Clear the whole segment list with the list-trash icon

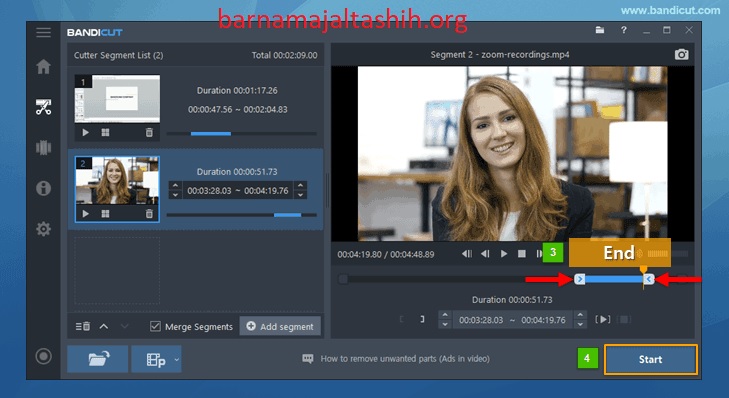tap(83, 326)
